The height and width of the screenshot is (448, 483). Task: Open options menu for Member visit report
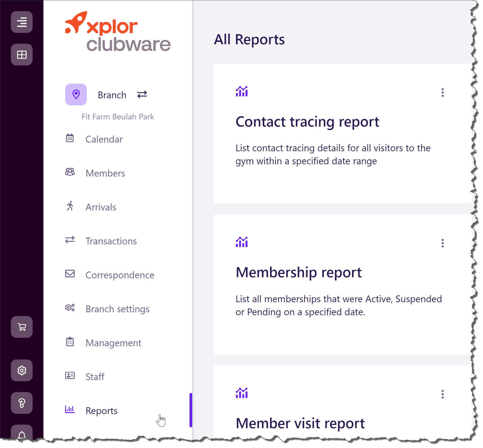click(x=443, y=394)
